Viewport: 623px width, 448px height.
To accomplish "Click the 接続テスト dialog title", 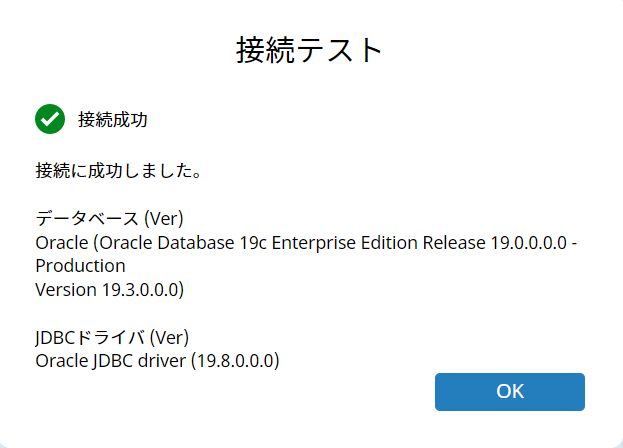I will (x=309, y=50).
